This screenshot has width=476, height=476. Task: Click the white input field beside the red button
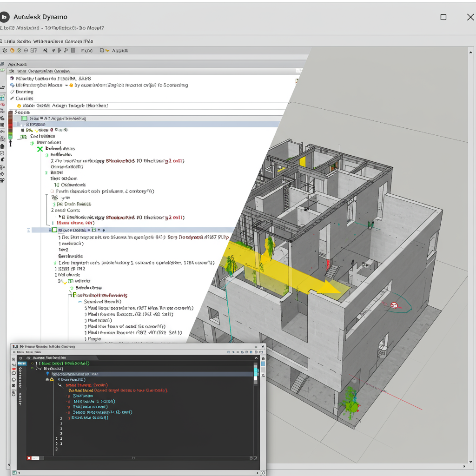[35, 458]
